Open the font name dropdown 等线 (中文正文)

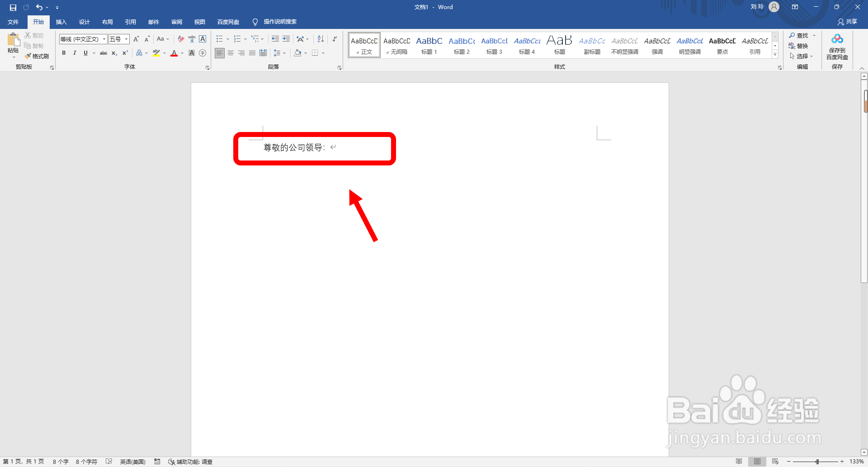pyautogui.click(x=104, y=39)
